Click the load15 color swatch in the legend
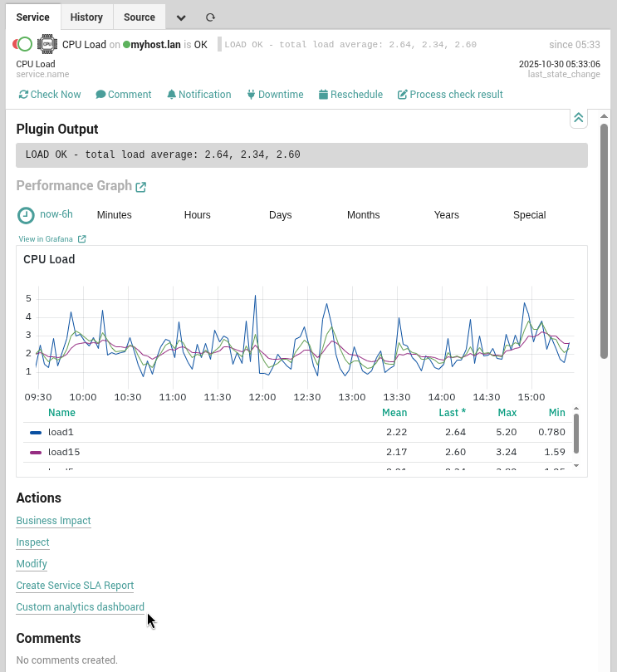The image size is (617, 672). [x=34, y=452]
